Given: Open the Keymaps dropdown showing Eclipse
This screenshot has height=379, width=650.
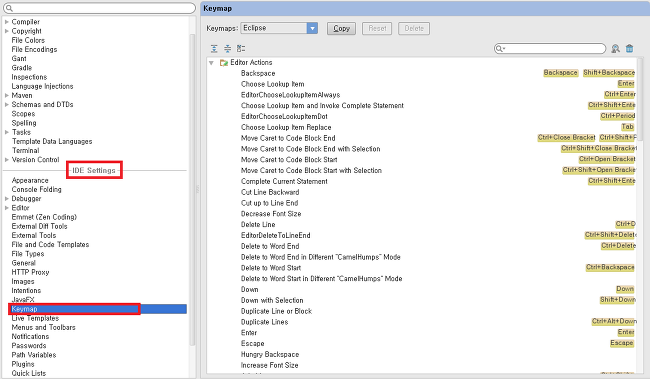Looking at the screenshot, I should coord(279,28).
